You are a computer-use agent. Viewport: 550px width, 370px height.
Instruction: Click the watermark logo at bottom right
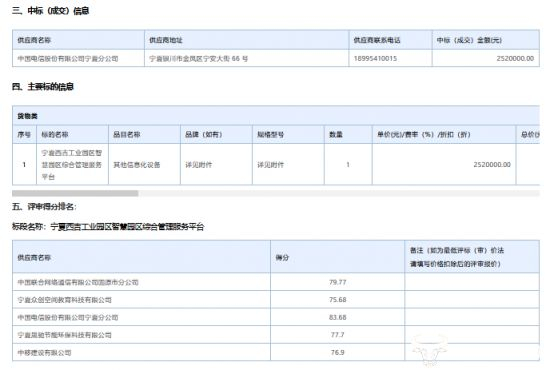(430, 349)
